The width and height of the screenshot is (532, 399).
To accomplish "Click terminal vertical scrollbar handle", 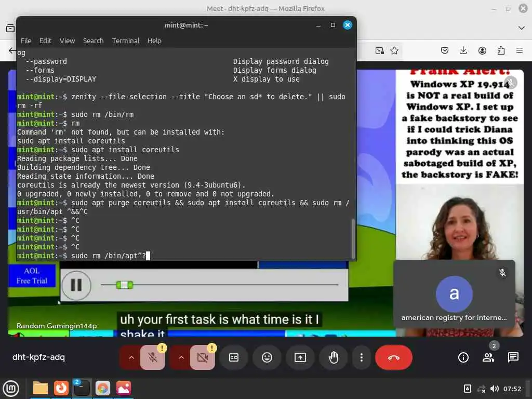I will 353,238.
